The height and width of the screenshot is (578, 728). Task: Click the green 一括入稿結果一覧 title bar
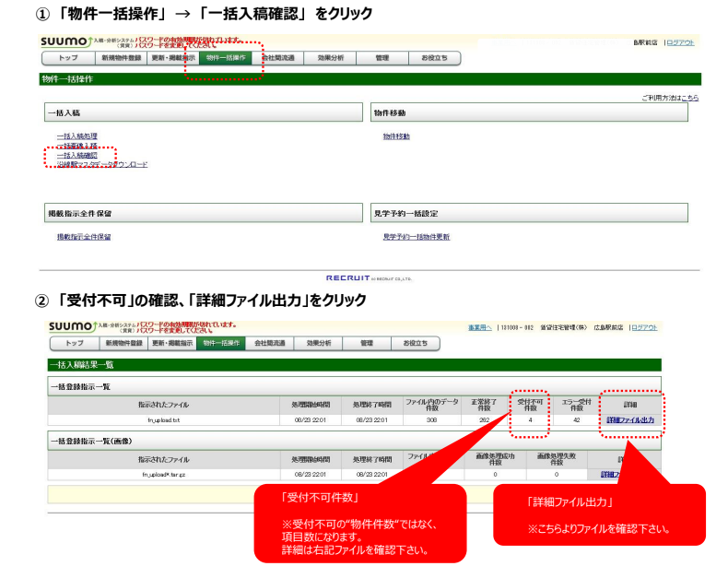(354, 365)
